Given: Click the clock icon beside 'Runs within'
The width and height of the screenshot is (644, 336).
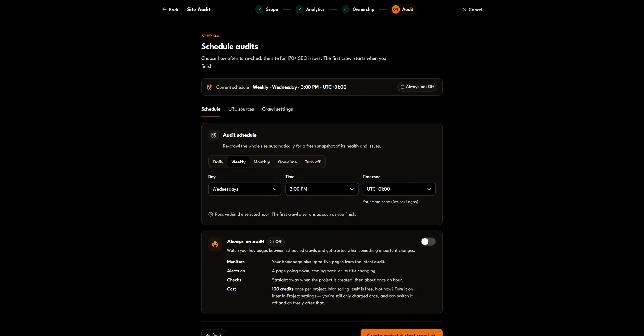Looking at the screenshot, I should coord(211,214).
